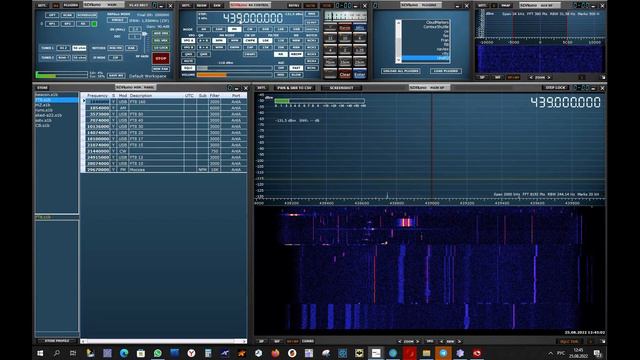Select the 29670000 FM Moscow memory row
Screen dimensions: 640x360
pos(165,169)
